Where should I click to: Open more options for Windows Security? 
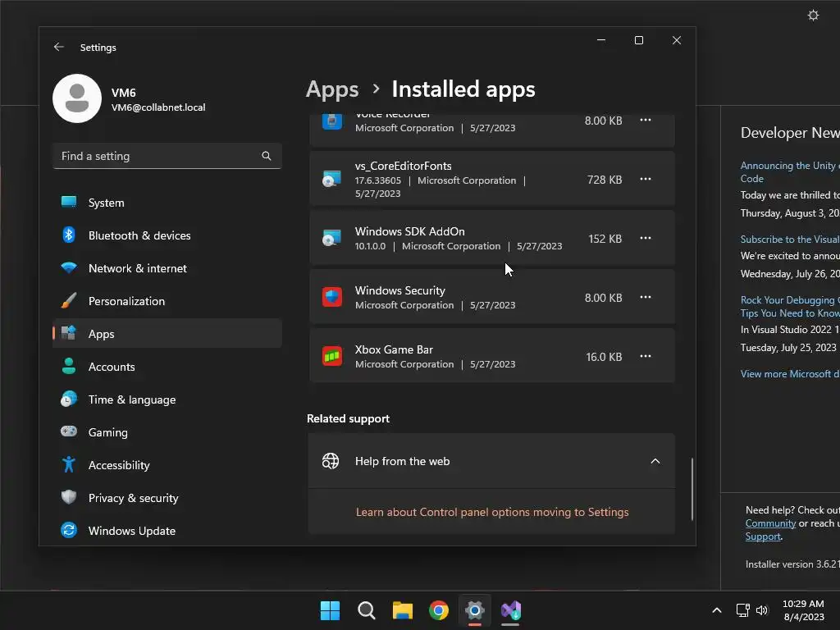tap(646, 297)
